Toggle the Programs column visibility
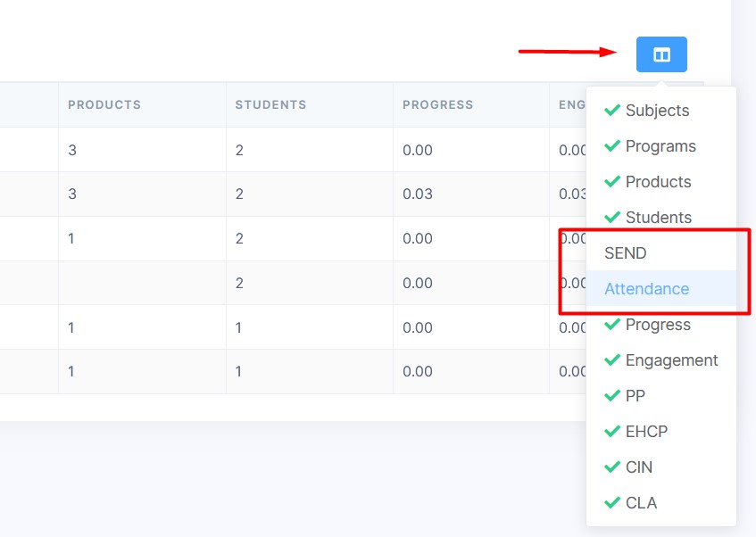The width and height of the screenshot is (756, 537). pos(660,146)
